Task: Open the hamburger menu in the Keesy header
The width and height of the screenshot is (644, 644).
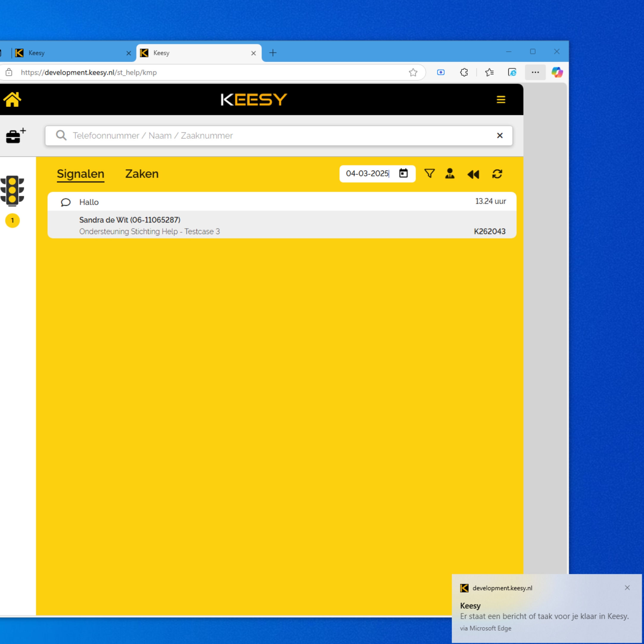Action: click(x=501, y=99)
